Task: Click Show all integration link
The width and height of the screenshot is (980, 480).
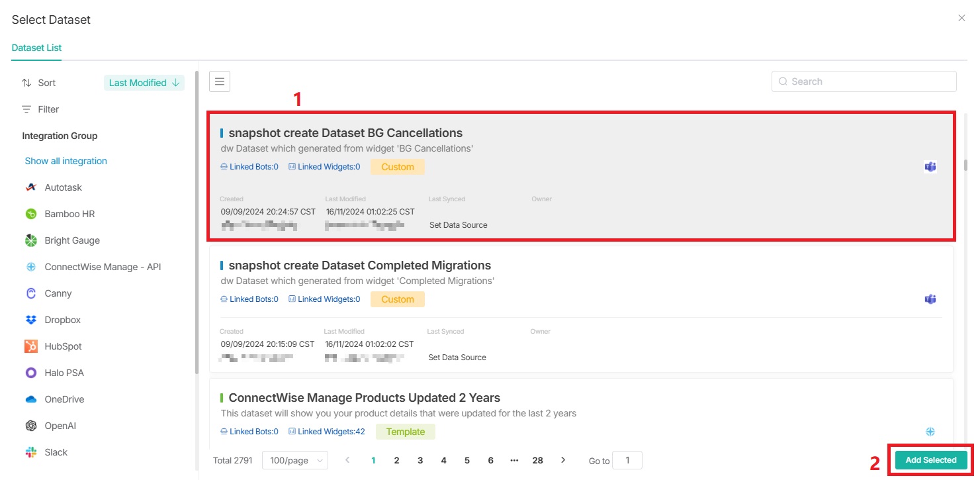Action: point(66,161)
